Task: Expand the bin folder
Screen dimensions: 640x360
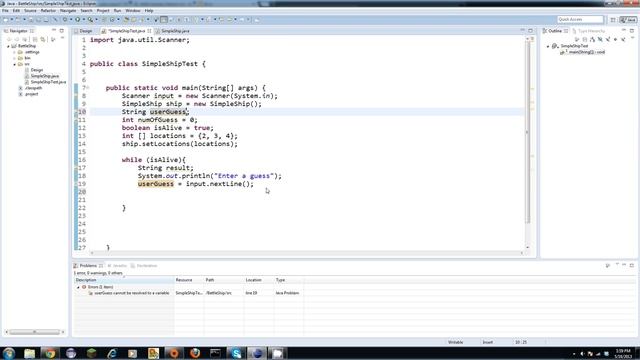Action: 14,58
